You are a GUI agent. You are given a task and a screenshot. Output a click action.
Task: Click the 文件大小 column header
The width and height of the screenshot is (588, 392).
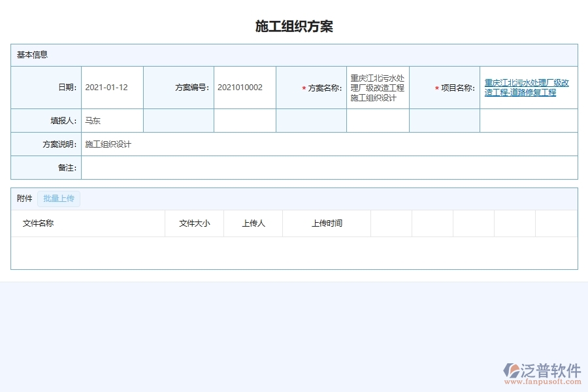[194, 223]
